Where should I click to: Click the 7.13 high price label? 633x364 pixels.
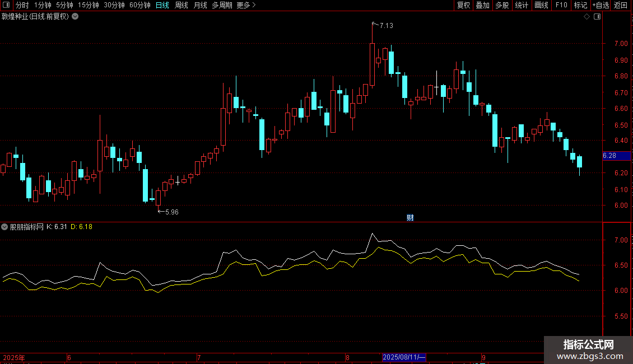click(x=387, y=26)
